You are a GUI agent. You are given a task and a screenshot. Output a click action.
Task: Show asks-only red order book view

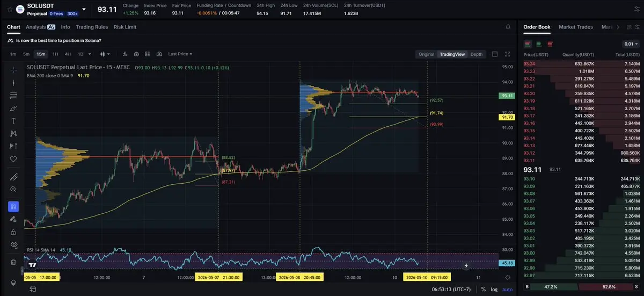tap(551, 44)
